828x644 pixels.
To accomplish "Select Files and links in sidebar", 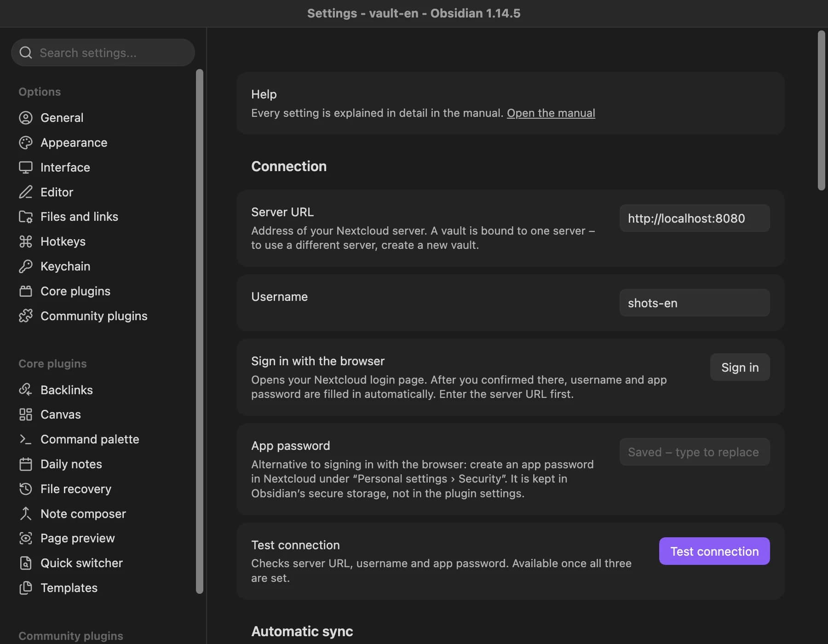I will [103, 217].
